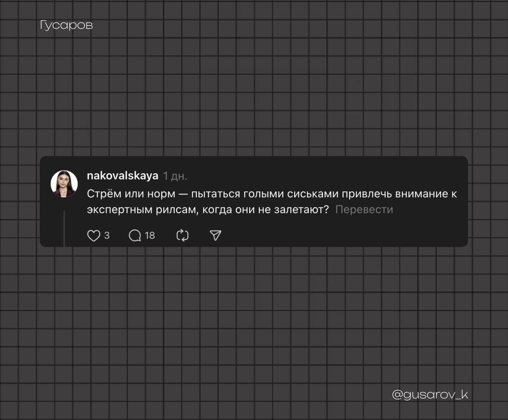Click empty card area right of share icon
508x420 pixels.
click(337, 235)
